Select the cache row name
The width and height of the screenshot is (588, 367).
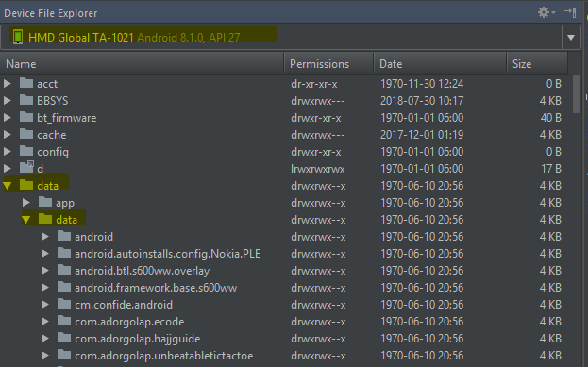click(52, 135)
